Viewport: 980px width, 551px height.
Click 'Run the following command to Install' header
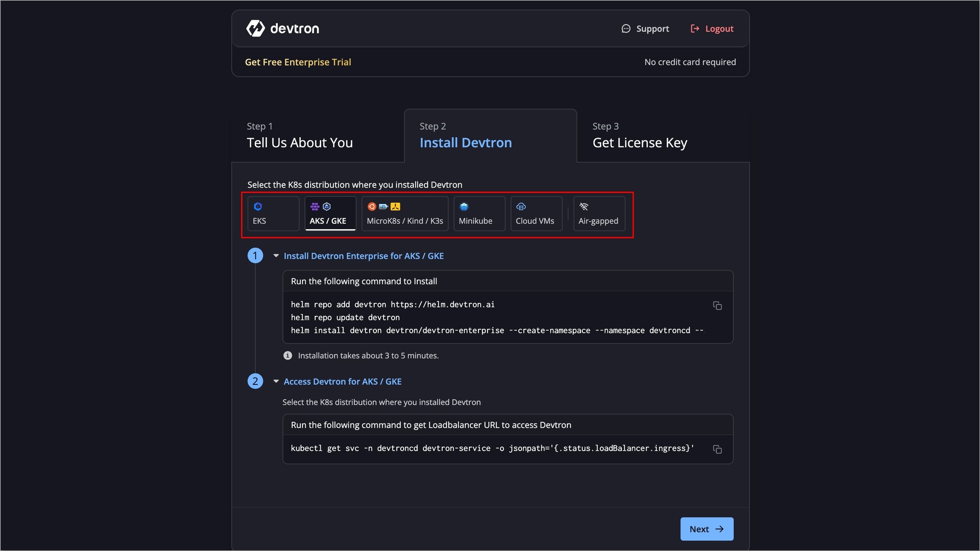click(x=364, y=281)
